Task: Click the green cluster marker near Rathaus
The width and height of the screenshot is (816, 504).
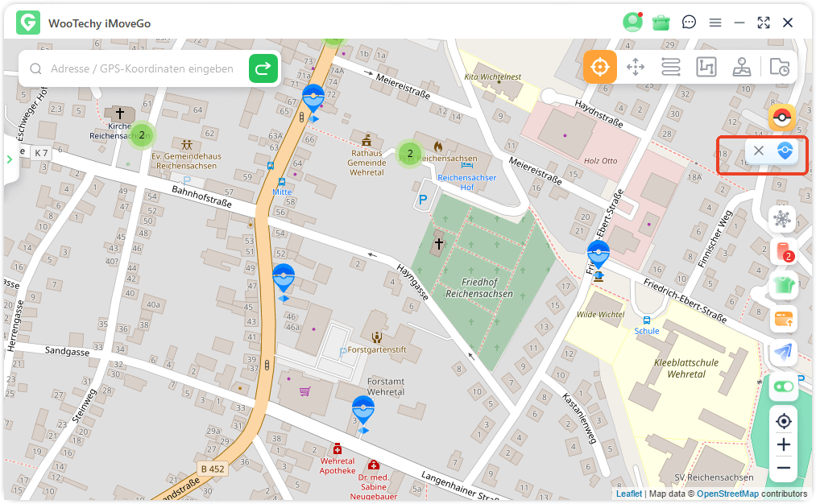Action: click(x=410, y=153)
